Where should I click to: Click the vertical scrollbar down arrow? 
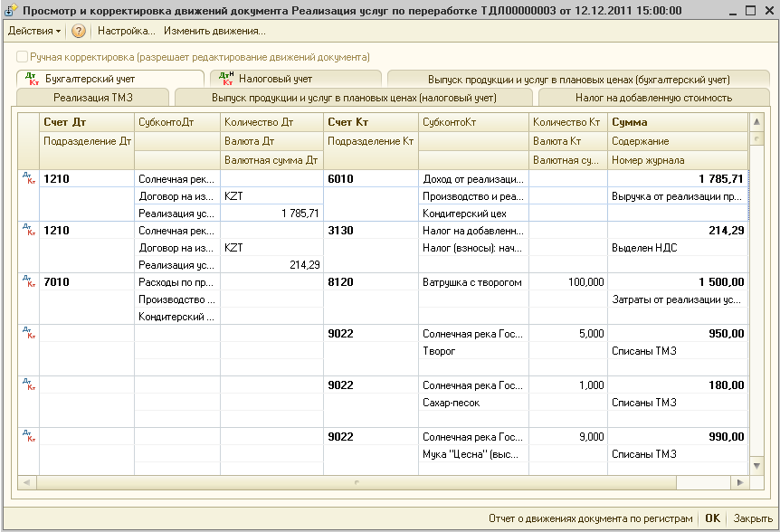[757, 466]
